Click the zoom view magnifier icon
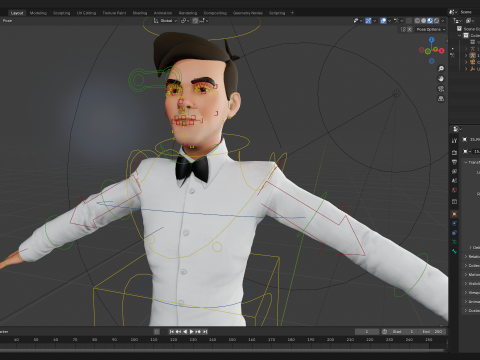 click(441, 69)
